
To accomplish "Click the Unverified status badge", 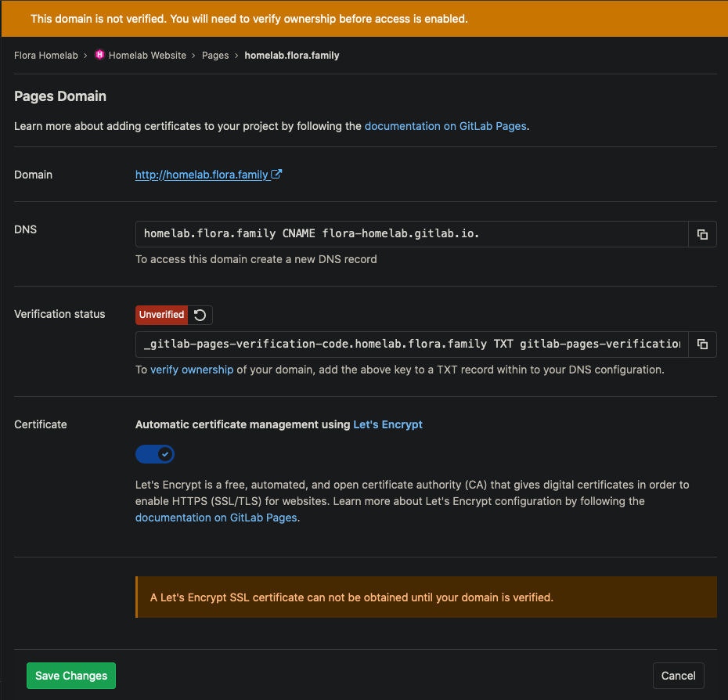I will pyautogui.click(x=161, y=315).
